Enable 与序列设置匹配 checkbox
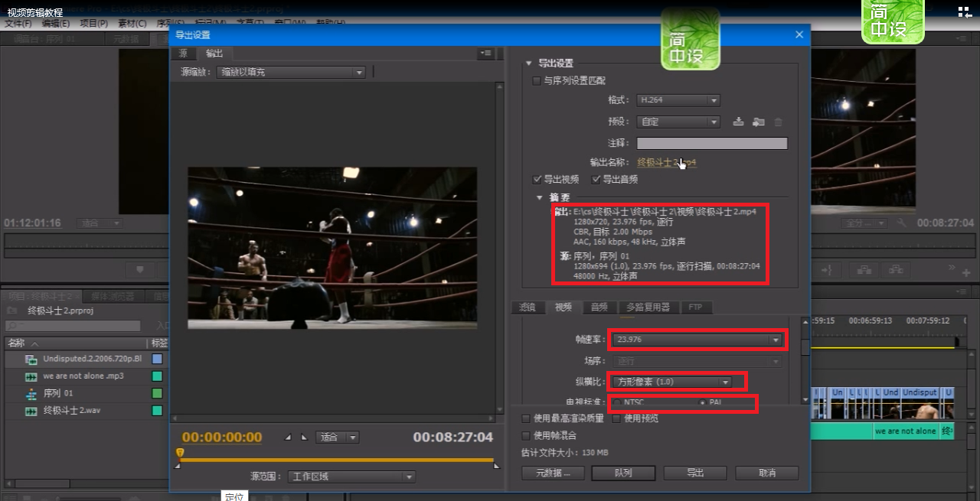980x501 pixels. coord(537,80)
